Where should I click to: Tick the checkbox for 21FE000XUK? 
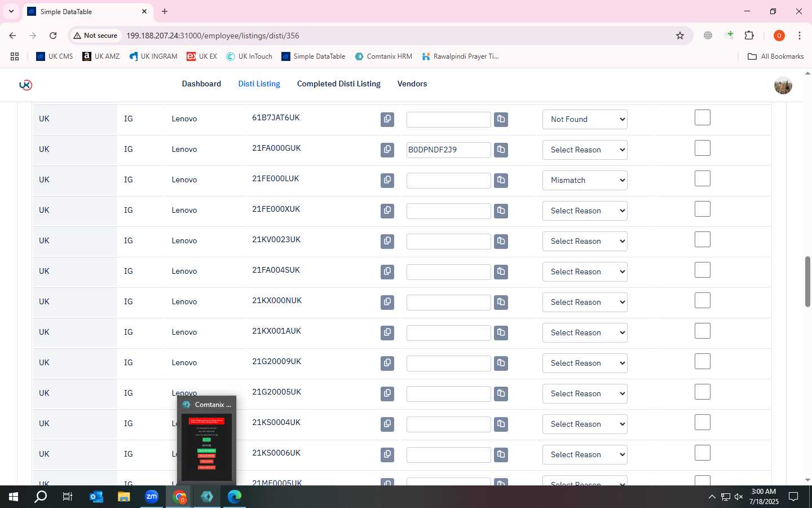[703, 209]
